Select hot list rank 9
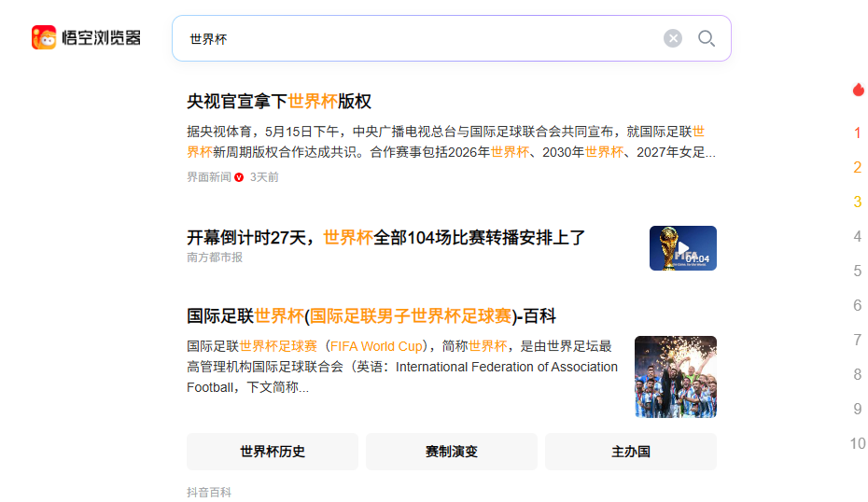The image size is (868, 502). (x=858, y=409)
